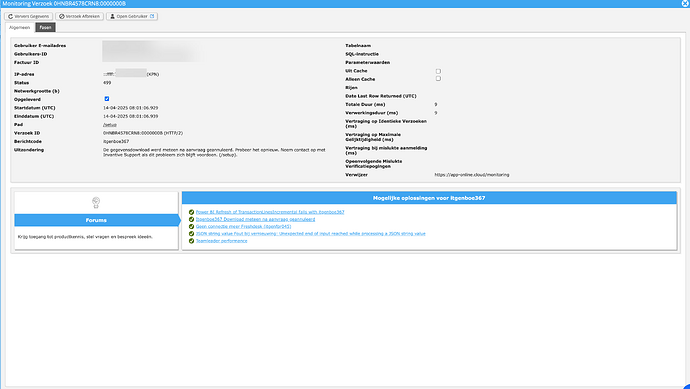Enable the Uit Cache checkbox
The width and height of the screenshot is (690, 389).
[x=438, y=71]
